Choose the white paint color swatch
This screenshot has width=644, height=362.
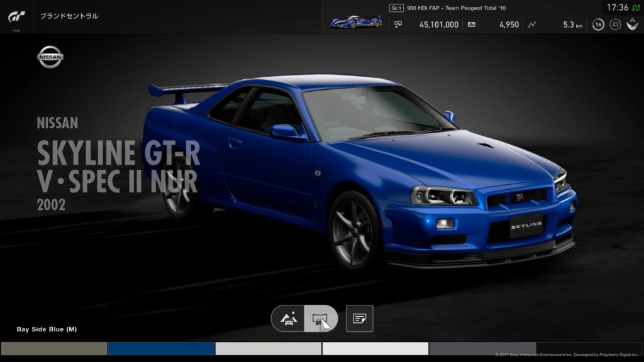tap(375, 348)
